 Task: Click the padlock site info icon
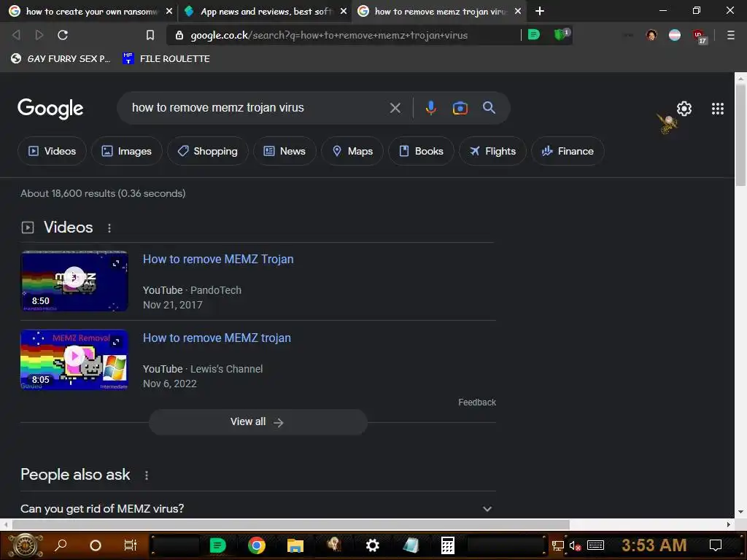coord(179,35)
